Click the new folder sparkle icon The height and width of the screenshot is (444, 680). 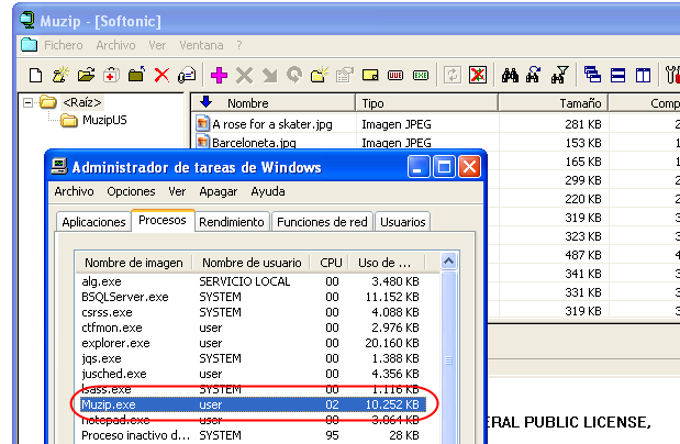(x=320, y=75)
